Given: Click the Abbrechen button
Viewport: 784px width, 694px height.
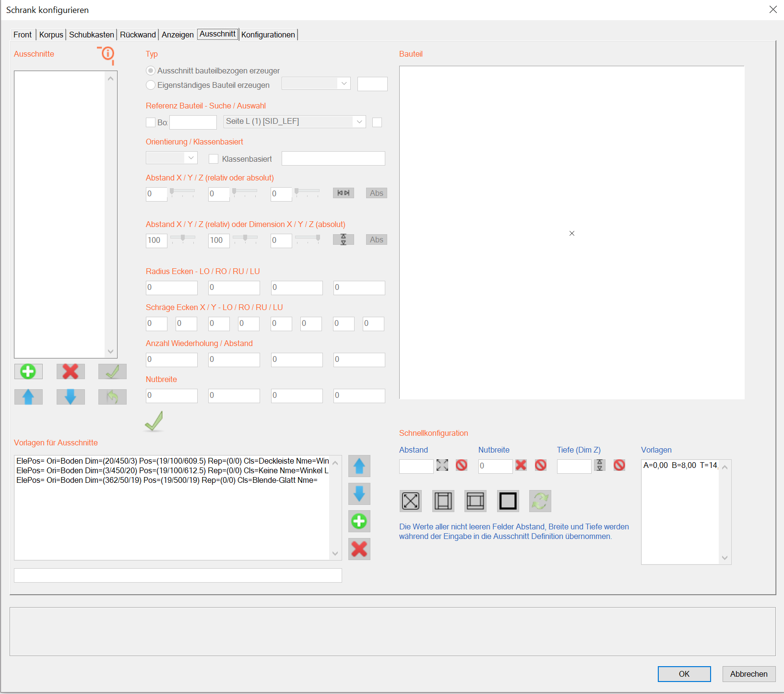Looking at the screenshot, I should click(748, 674).
